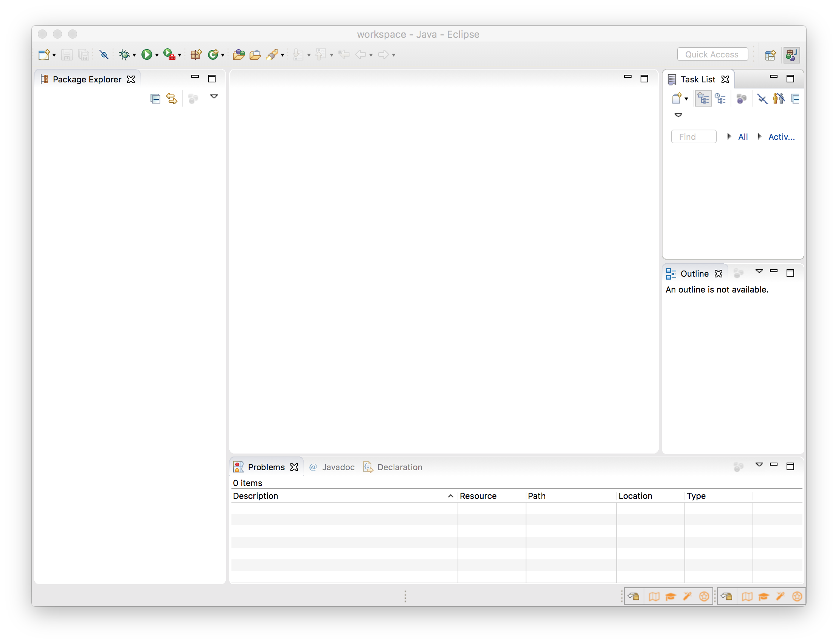Image resolution: width=838 pixels, height=644 pixels.
Task: Click the Find field in Task List
Action: pos(693,136)
